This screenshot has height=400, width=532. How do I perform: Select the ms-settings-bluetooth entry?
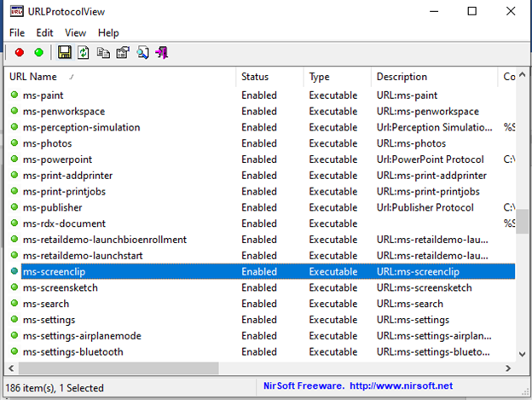[x=73, y=352]
